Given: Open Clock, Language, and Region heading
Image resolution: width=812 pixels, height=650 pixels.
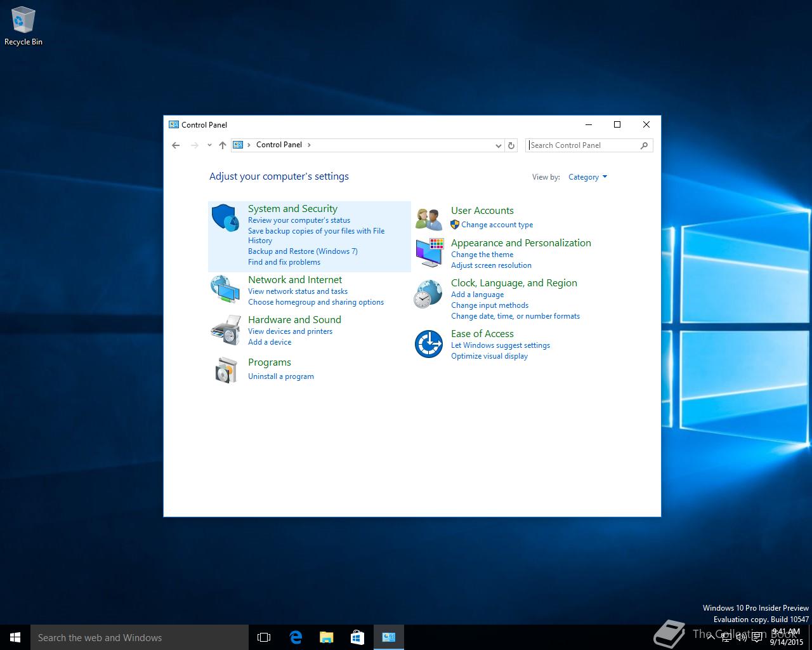Looking at the screenshot, I should [514, 282].
